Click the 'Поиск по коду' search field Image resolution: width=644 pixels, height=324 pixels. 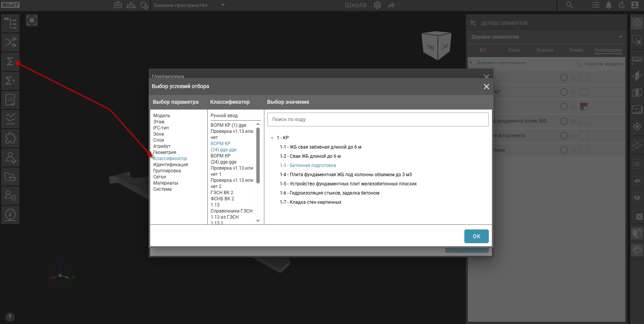click(x=378, y=119)
